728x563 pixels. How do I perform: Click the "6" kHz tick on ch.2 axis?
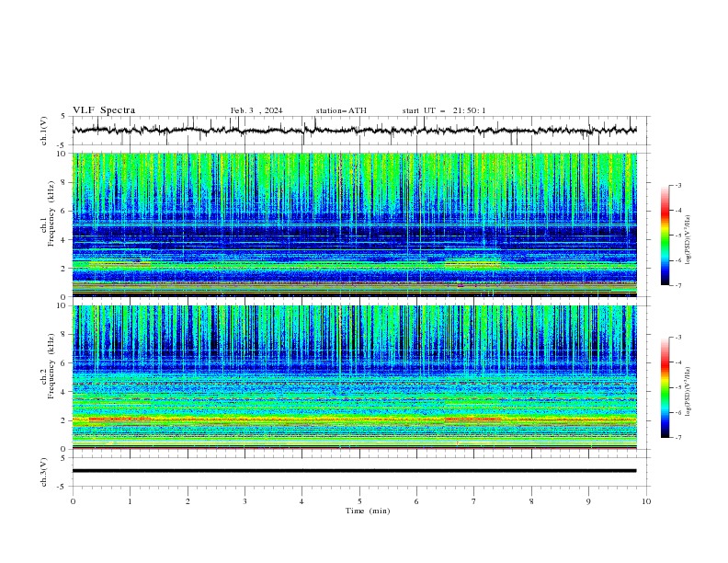[64, 363]
